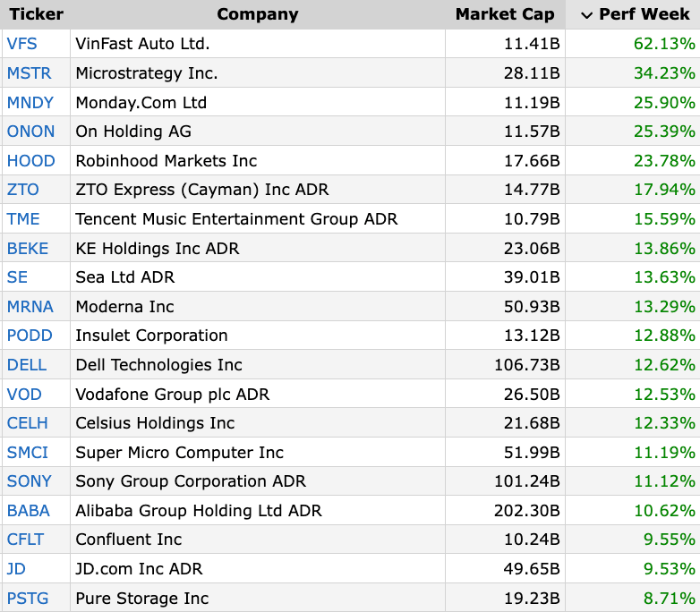Select the MRNA ticker symbol

tap(30, 307)
